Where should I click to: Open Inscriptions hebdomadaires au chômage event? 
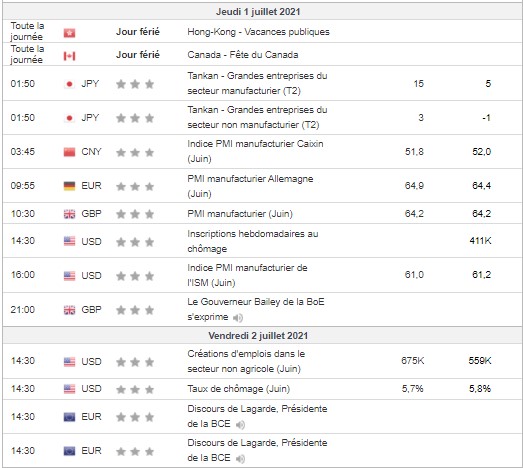point(252,241)
